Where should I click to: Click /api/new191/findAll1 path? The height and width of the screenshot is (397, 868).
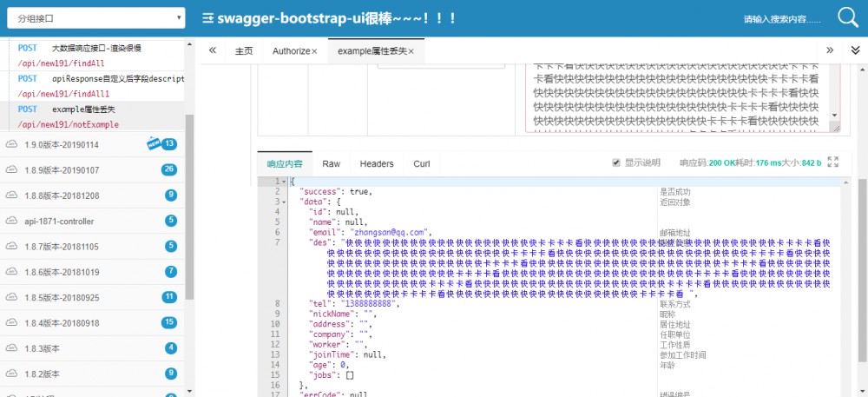pyautogui.click(x=63, y=94)
